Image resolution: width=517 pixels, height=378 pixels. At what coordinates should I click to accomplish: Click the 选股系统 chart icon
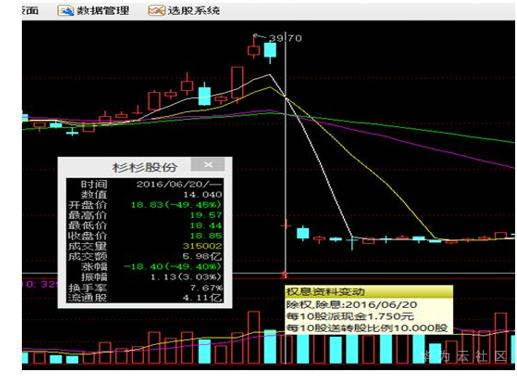[x=156, y=11]
